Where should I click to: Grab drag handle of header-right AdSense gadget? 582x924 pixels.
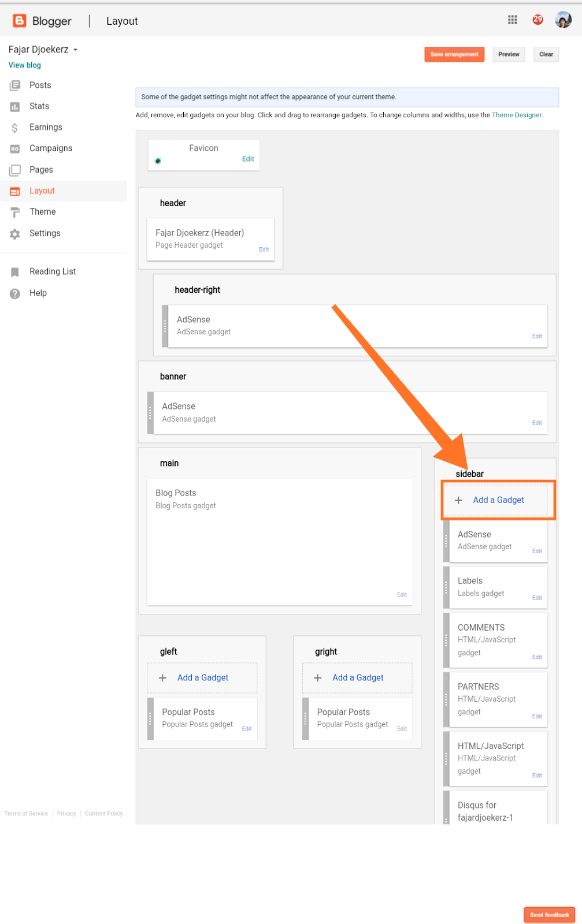point(165,326)
